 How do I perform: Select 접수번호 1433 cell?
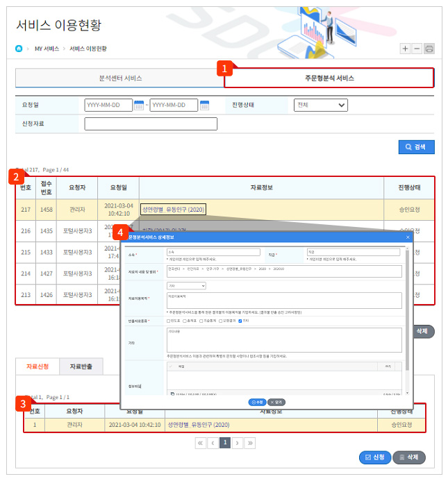coord(47,252)
